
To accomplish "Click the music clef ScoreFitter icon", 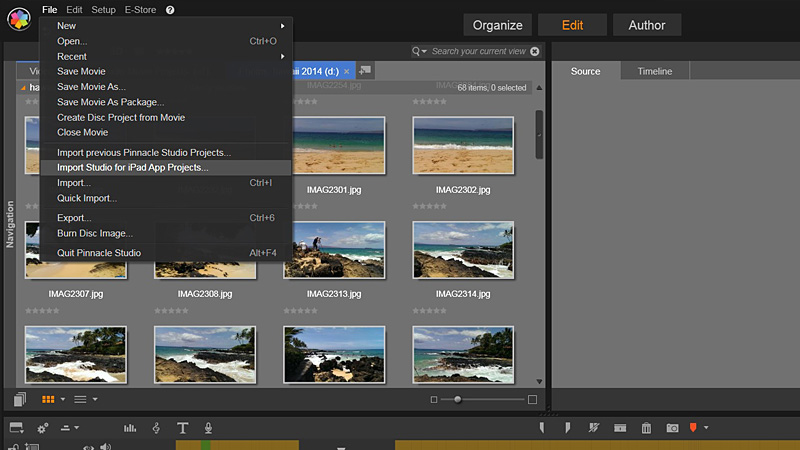I will click(156, 428).
